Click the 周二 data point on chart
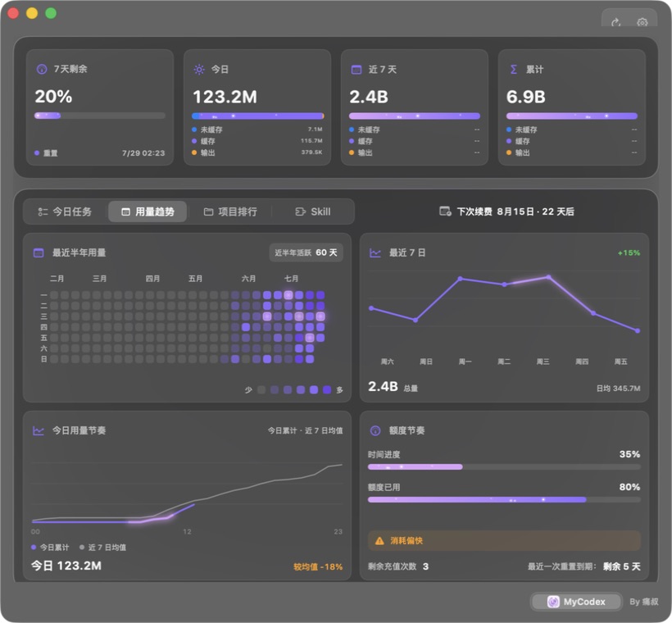Screen dimensions: 672x623 click(x=504, y=284)
